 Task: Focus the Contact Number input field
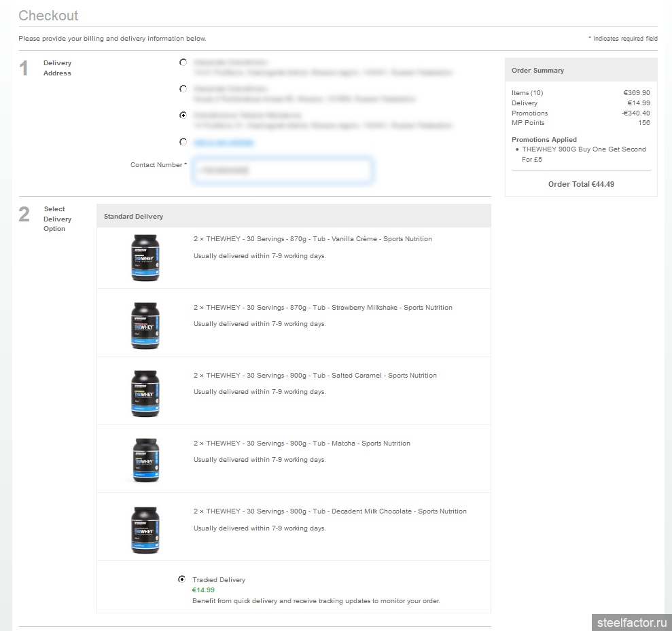pos(282,170)
